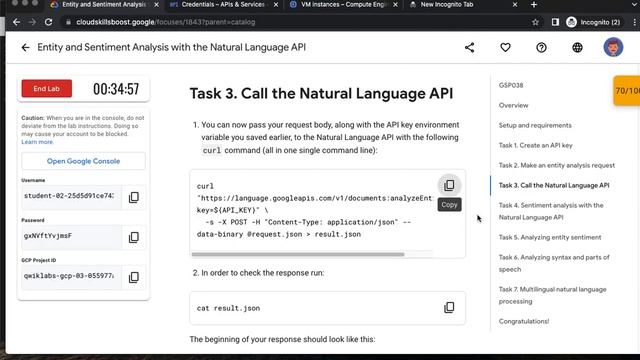Viewport: 640px width, 360px height.
Task: Switch to New Incognito Tab
Action: click(x=447, y=4)
